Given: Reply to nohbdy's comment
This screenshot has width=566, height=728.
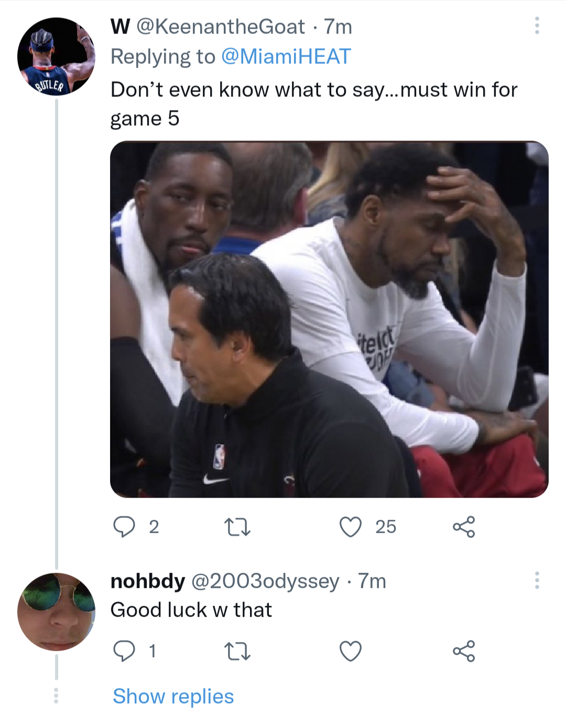Looking at the screenshot, I should pos(124,651).
